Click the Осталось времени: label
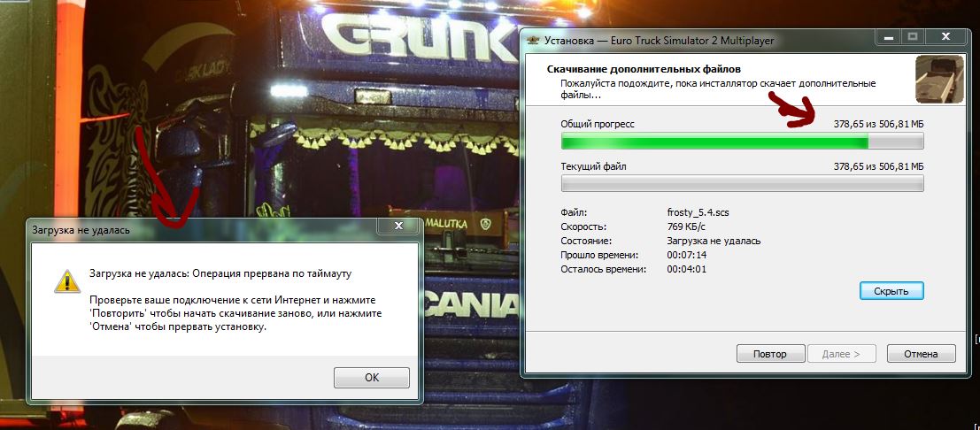Viewport: 980px width, 430px height. (x=603, y=269)
